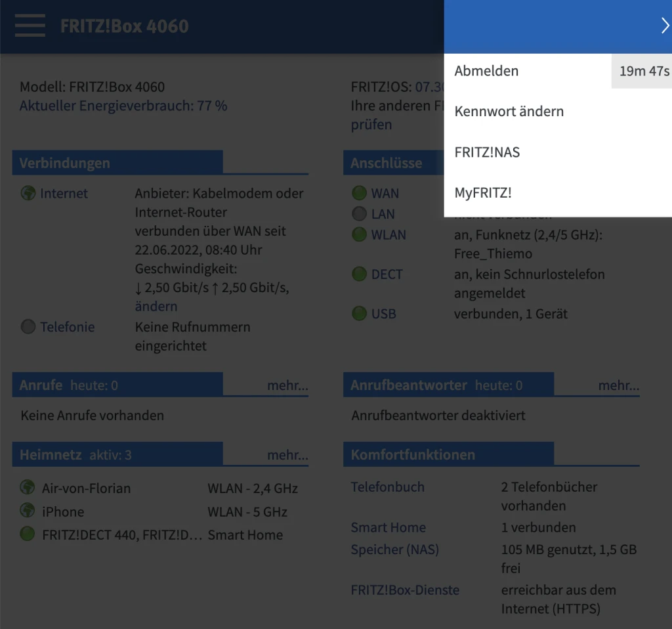Click the ändern link under Geschwindigkeit
This screenshot has width=672, height=629.
click(x=156, y=306)
